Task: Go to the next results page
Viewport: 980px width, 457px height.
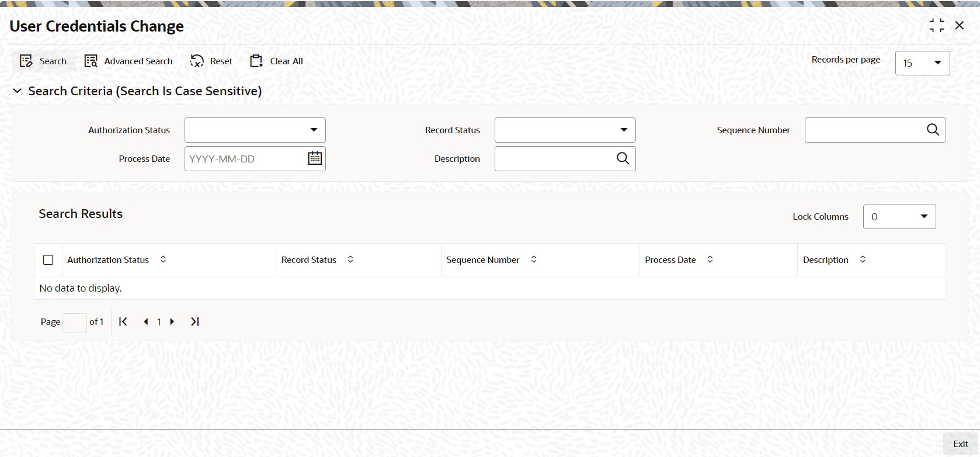Action: (x=172, y=321)
